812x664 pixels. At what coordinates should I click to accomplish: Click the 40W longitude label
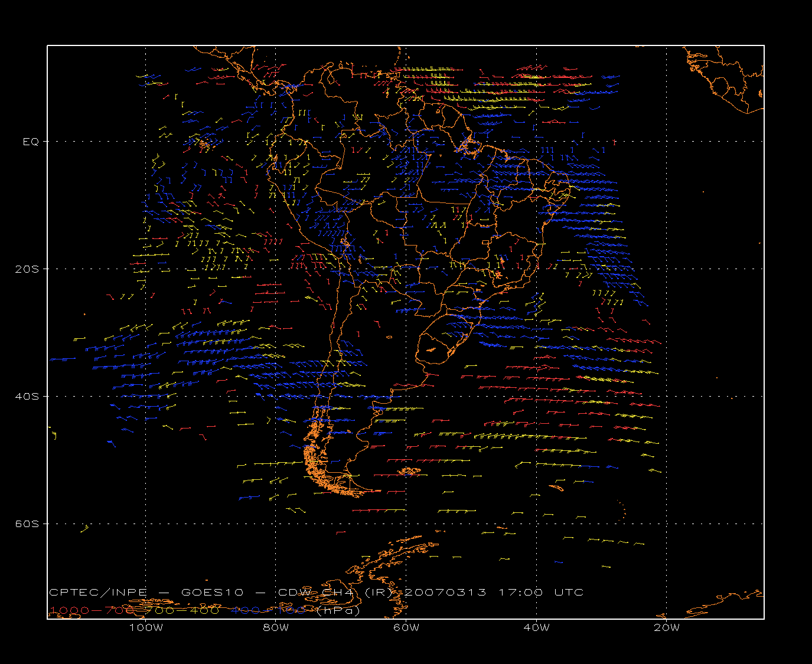click(x=537, y=628)
